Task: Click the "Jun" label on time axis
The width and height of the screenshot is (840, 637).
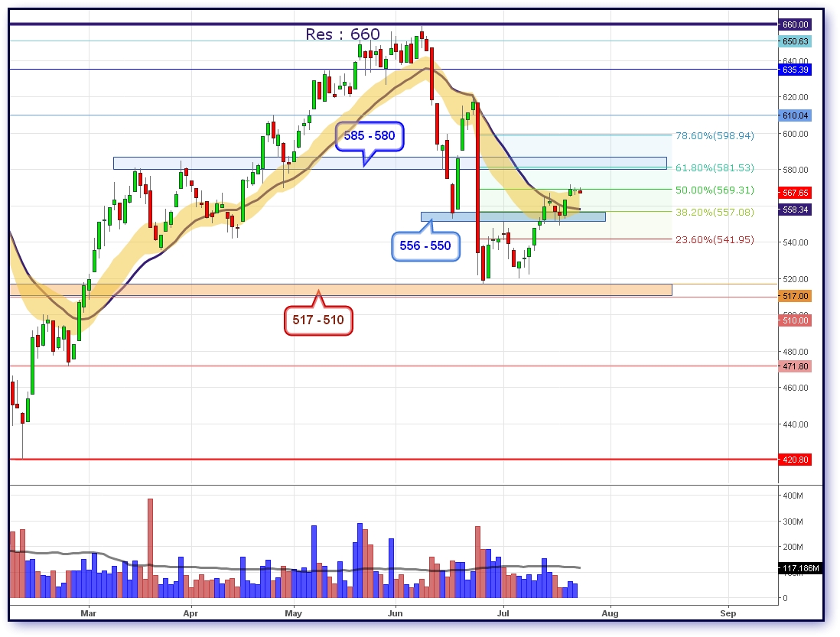Action: click(396, 613)
